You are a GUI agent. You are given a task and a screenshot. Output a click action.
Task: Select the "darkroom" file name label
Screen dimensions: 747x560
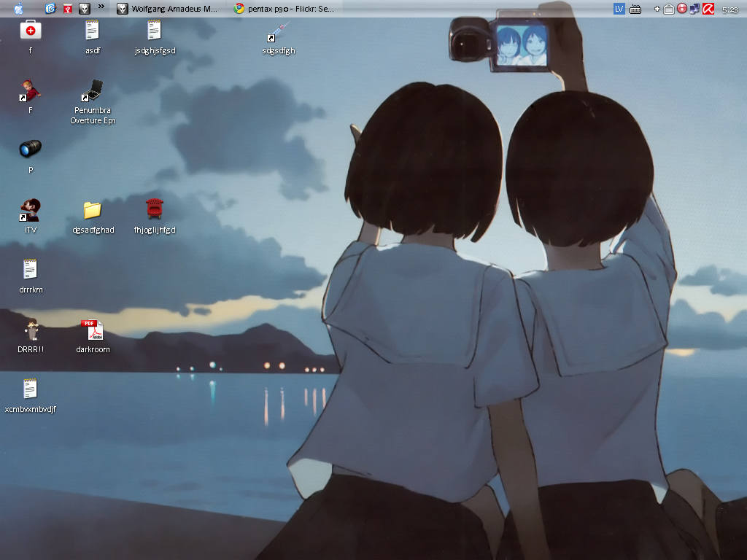tap(93, 349)
